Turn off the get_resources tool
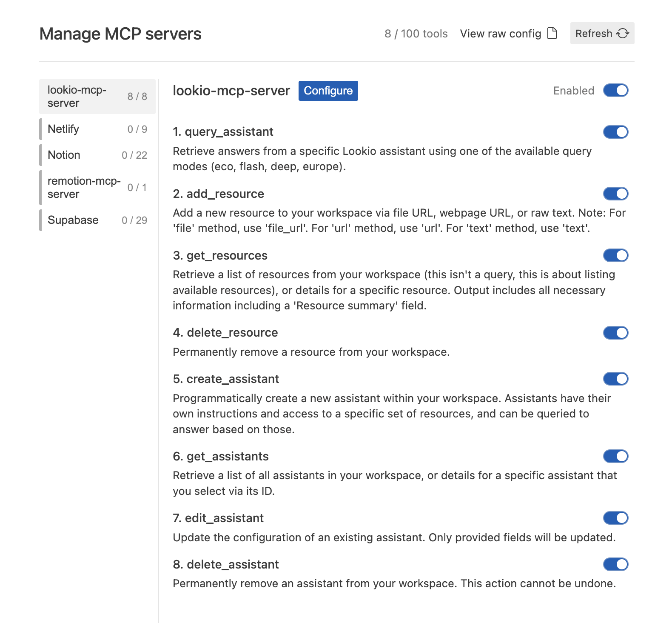 615,256
